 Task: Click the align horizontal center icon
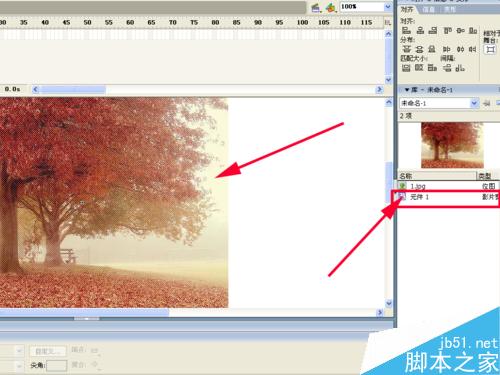click(x=420, y=31)
